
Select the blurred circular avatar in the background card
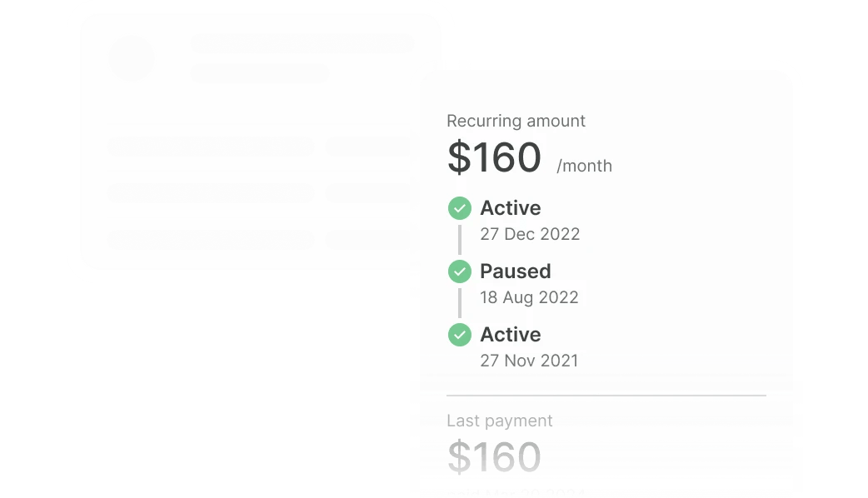click(x=132, y=59)
